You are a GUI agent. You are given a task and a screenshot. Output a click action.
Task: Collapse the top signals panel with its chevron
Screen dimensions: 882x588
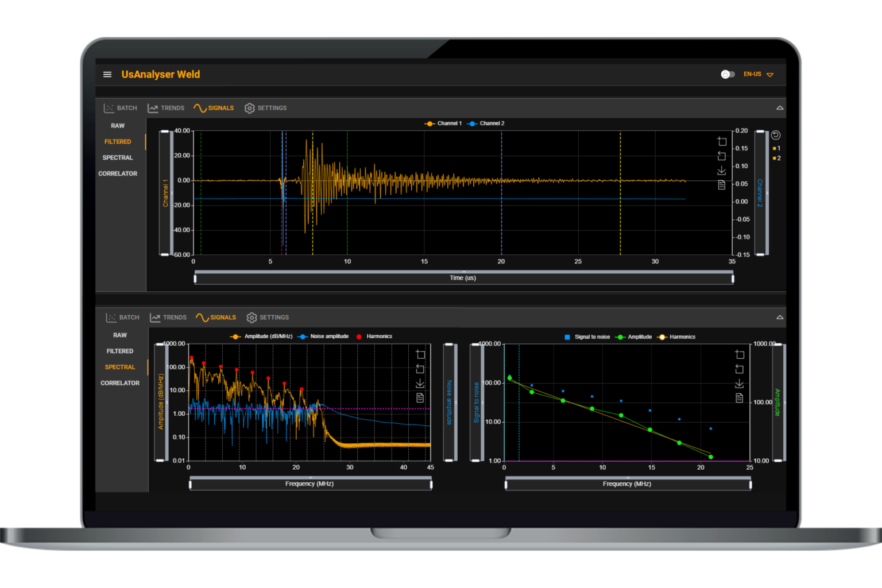(x=780, y=107)
